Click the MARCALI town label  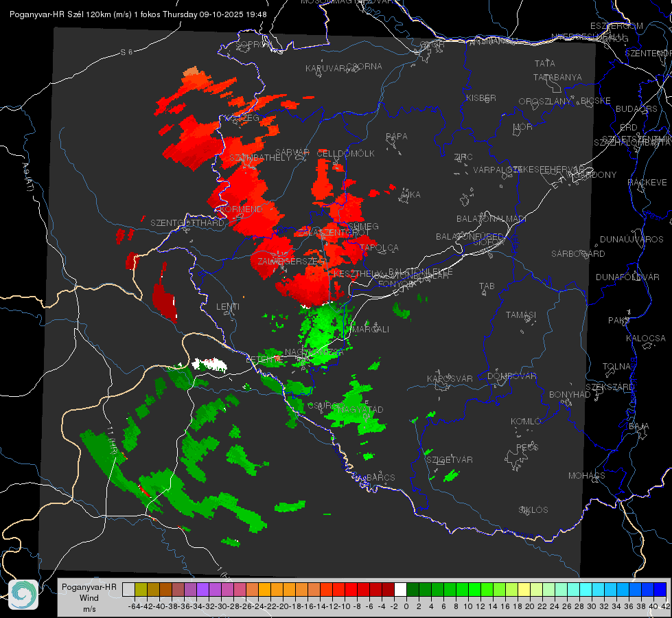tap(371, 330)
